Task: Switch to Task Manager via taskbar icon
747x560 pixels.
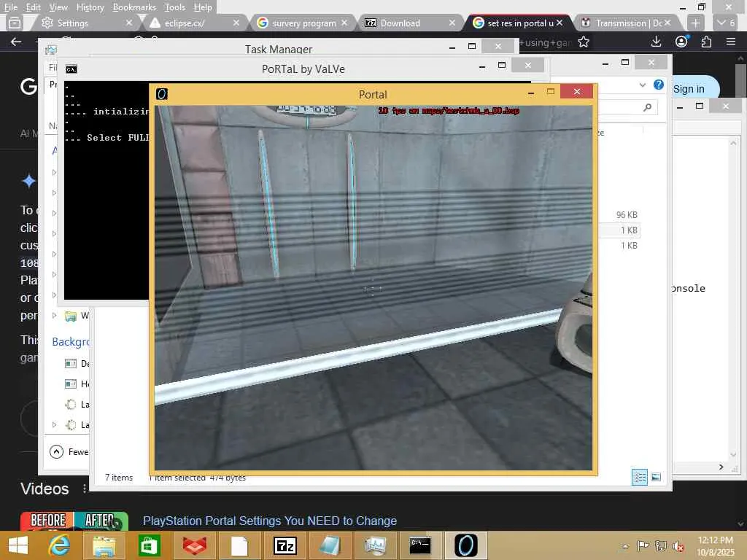Action: pos(375,545)
